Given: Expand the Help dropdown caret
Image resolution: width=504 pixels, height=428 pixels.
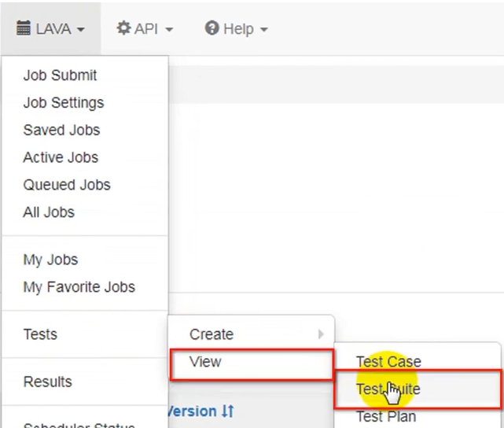Looking at the screenshot, I should 264,30.
